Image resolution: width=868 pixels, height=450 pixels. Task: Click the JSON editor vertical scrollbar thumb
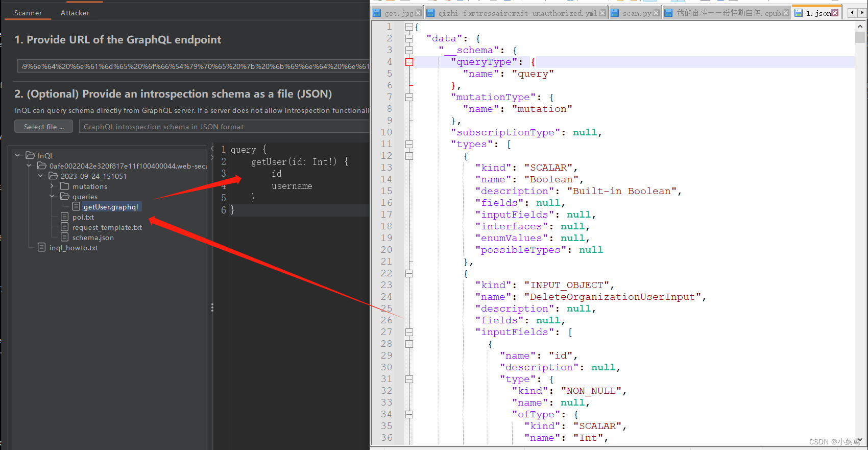(860, 37)
